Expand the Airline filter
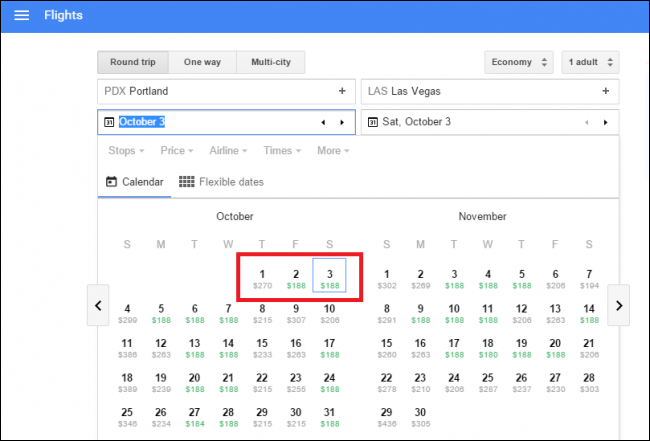The image size is (650, 441). [x=228, y=150]
